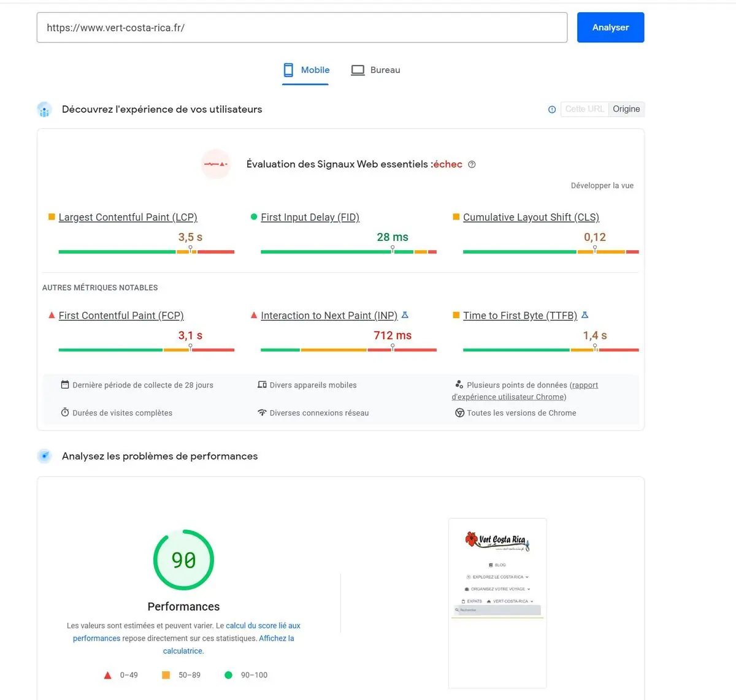Click the devices icon for Divers appareils mobiles
Screen dimensions: 736x700
click(x=262, y=385)
